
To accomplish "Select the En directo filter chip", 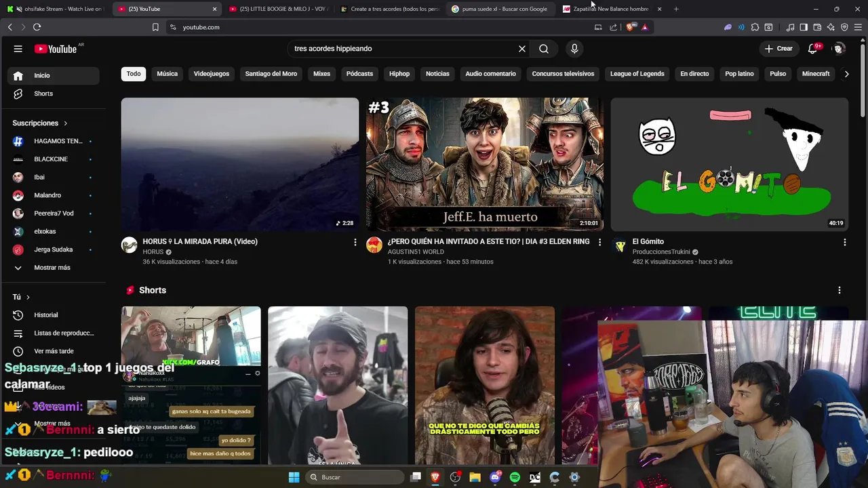I will 694,74.
